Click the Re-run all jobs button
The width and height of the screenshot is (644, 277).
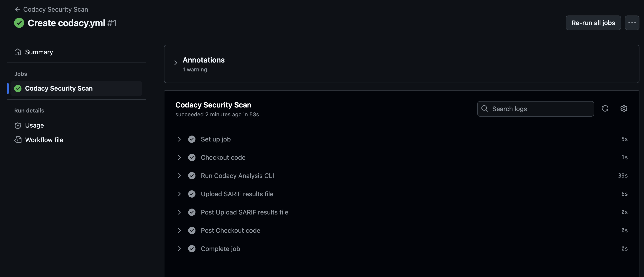593,23
